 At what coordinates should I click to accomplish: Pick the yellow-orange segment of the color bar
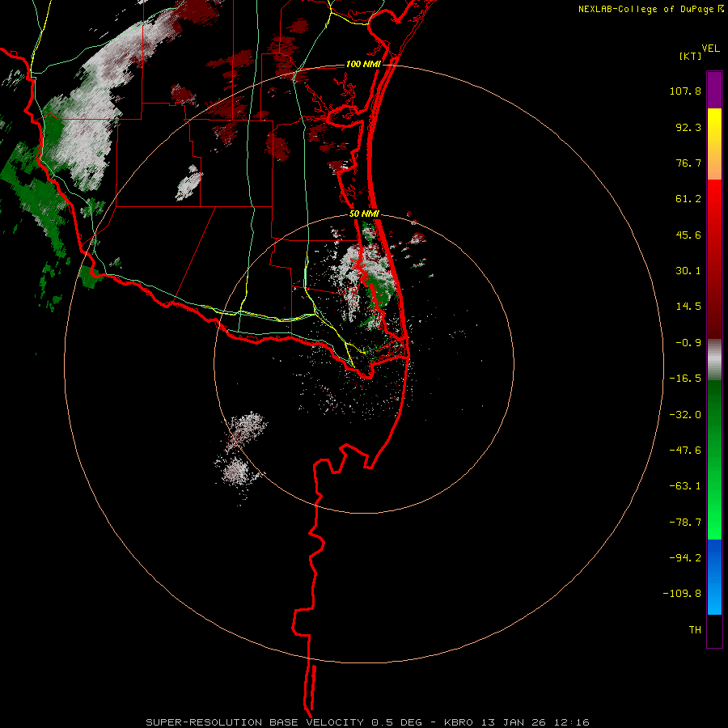coord(714,144)
